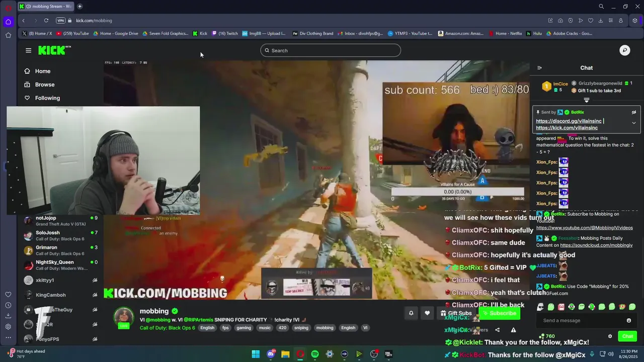Open xkittyy1 offline channel in sidebar
The image size is (644, 362).
click(x=60, y=280)
